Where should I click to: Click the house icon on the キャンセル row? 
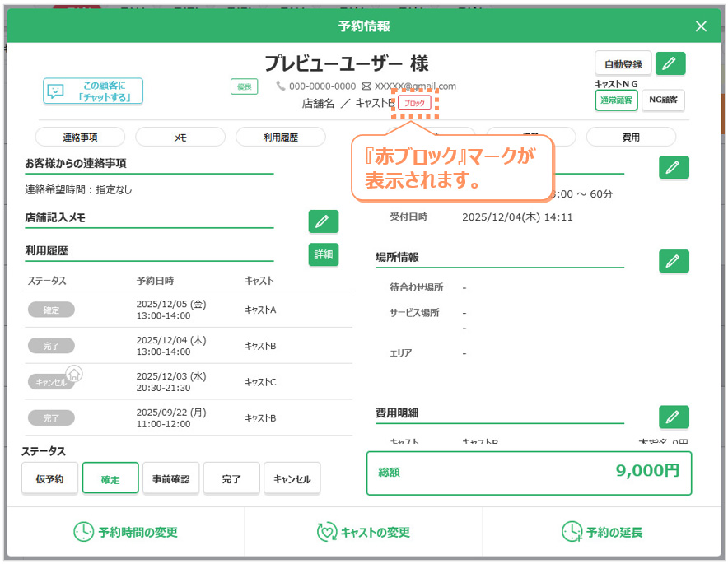[74, 374]
